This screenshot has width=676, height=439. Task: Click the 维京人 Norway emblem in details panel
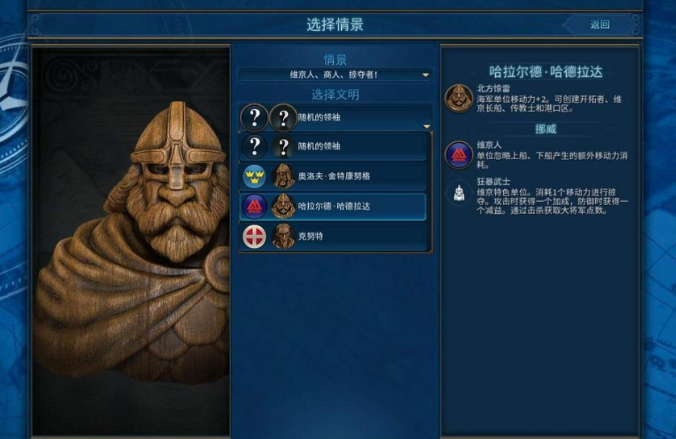[459, 155]
